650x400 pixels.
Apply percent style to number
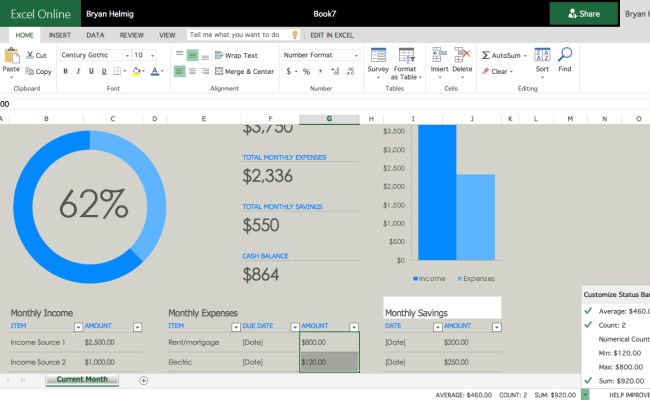pos(306,71)
